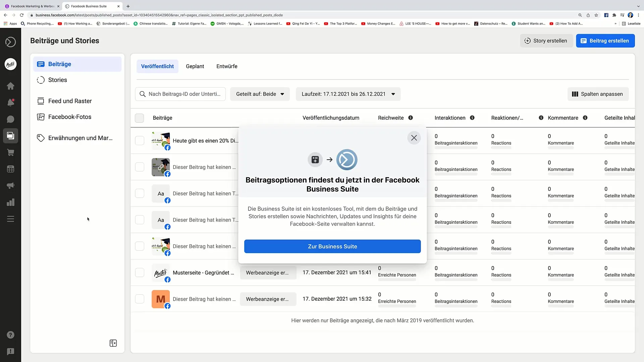Toggle the Musterseite post checkbox
This screenshot has width=644, height=362.
[x=140, y=272]
